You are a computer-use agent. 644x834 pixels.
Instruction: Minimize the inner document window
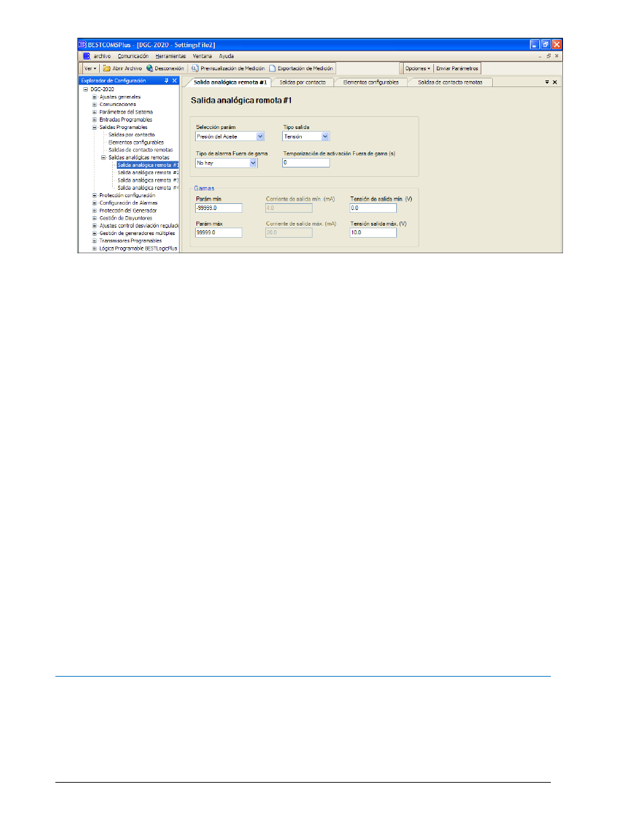point(540,56)
